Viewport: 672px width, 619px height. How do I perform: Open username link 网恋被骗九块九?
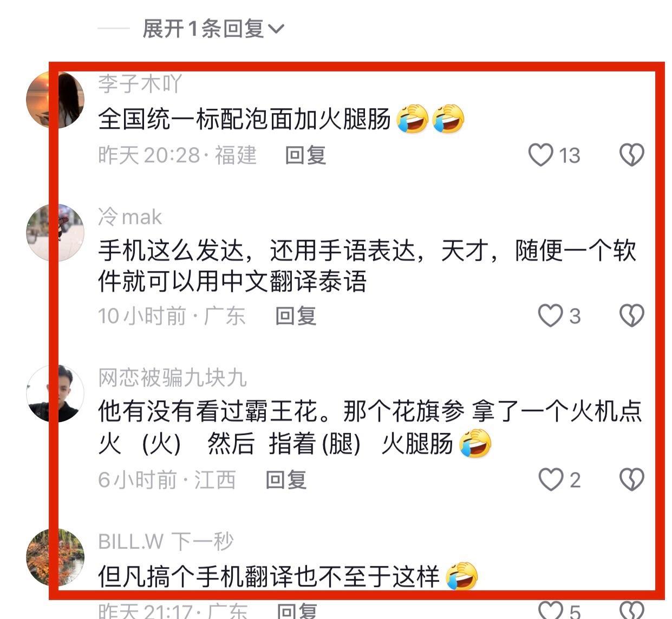[x=172, y=378]
